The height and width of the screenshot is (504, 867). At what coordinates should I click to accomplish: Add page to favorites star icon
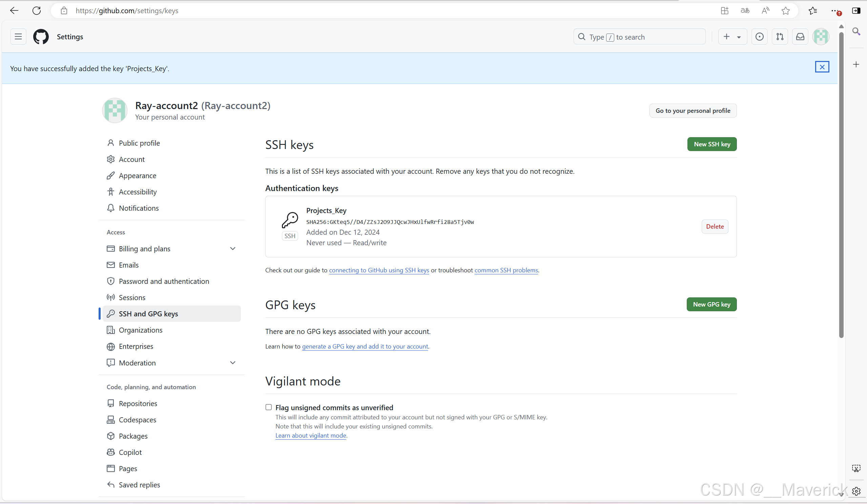tap(785, 10)
